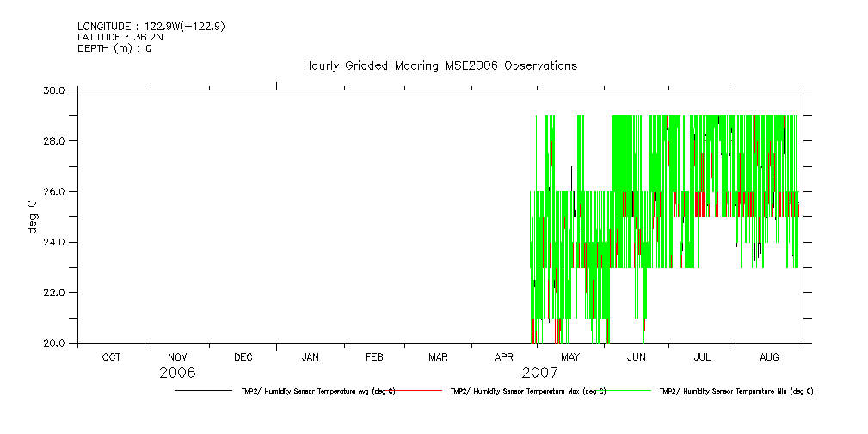Select the DEC month label on the x-axis
The image size is (868, 434).
click(x=243, y=357)
